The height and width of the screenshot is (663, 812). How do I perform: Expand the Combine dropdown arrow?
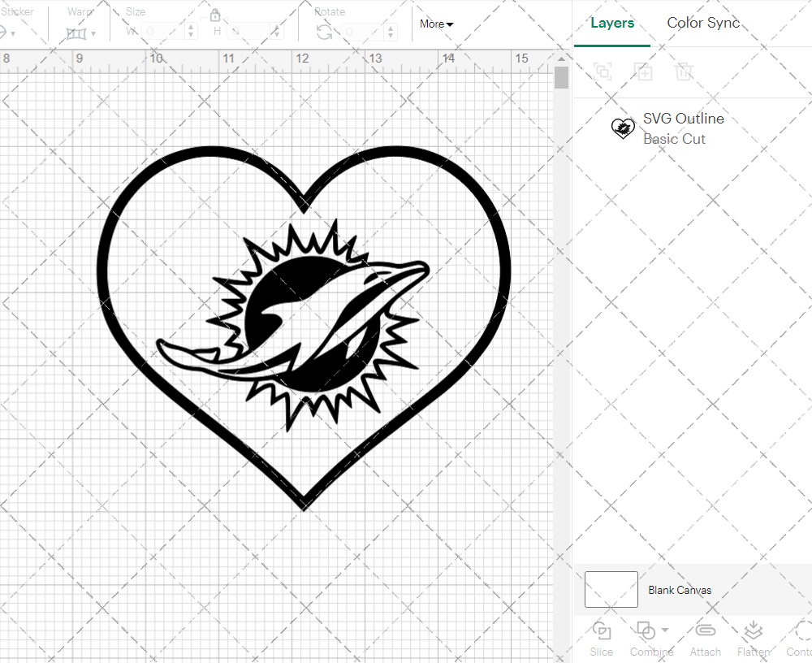pos(665,630)
